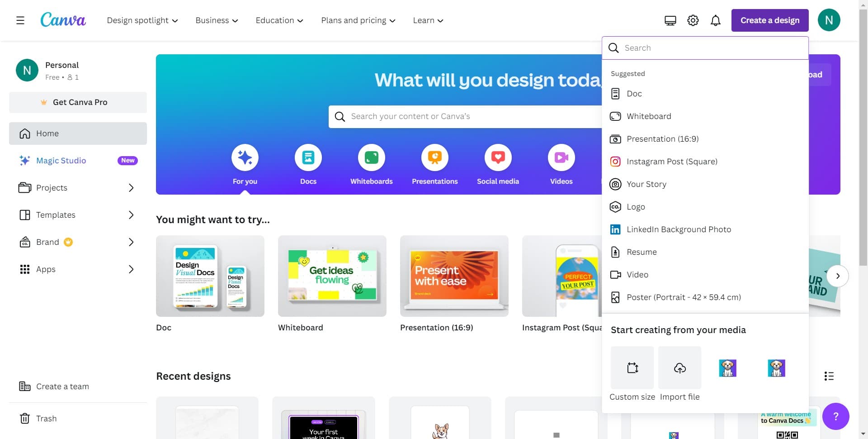Toggle list view for recent designs
Image resolution: width=868 pixels, height=439 pixels.
pyautogui.click(x=829, y=376)
